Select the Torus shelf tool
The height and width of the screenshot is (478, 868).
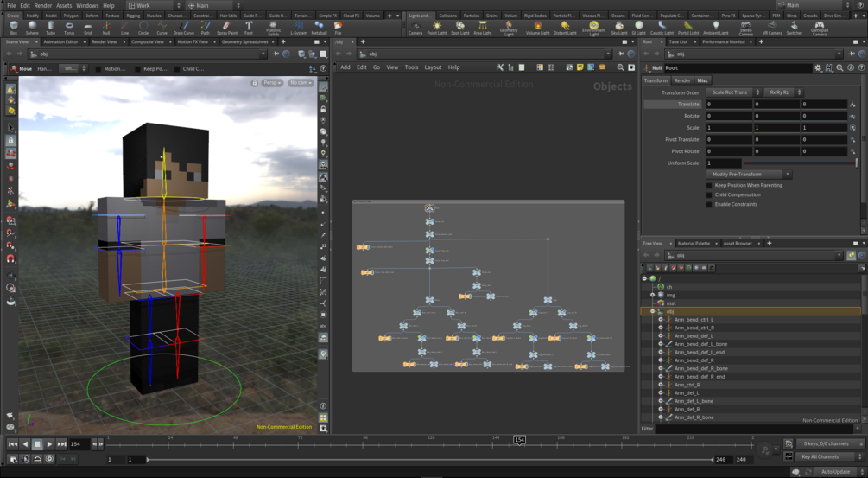tap(69, 28)
